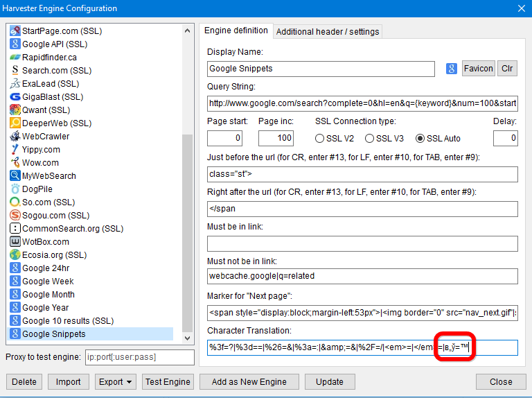Image resolution: width=532 pixels, height=398 pixels.
Task: Click the Qwant colorful icon
Action: (15, 110)
